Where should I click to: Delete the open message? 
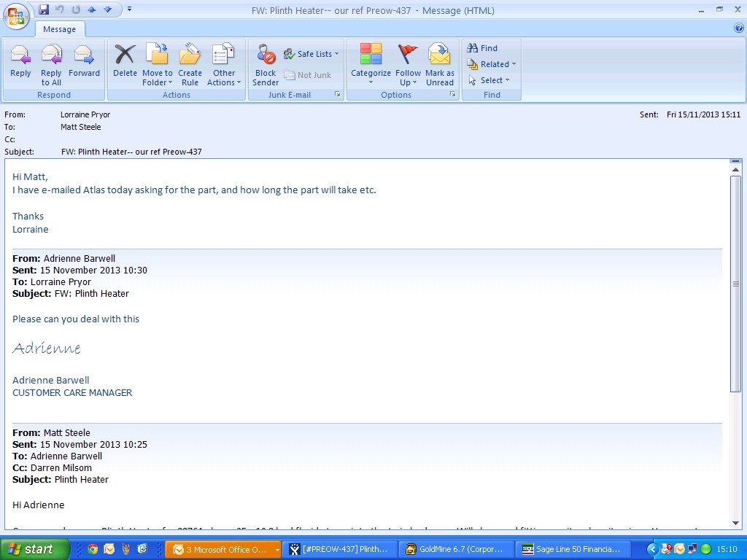[x=125, y=61]
